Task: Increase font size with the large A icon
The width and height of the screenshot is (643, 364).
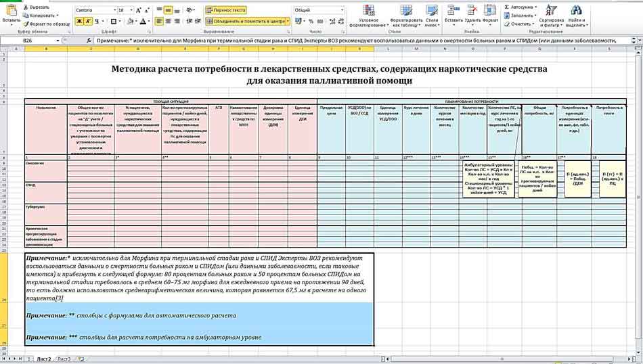Action: pos(139,10)
